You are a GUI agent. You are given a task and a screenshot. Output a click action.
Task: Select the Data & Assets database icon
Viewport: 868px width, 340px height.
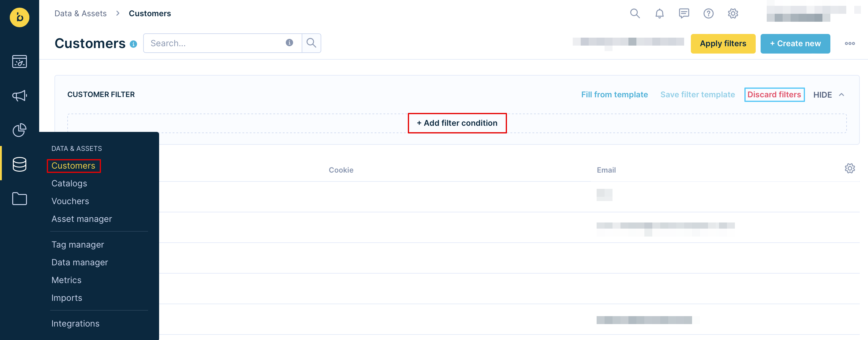pyautogui.click(x=19, y=164)
